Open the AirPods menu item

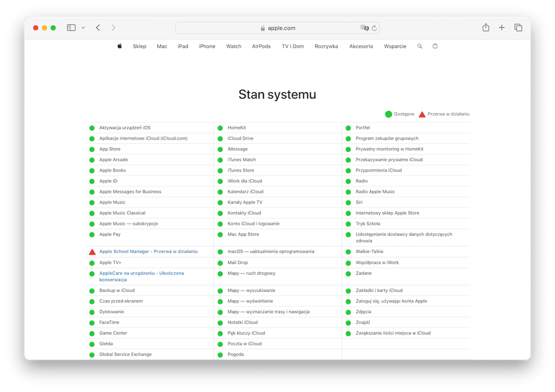coord(262,46)
